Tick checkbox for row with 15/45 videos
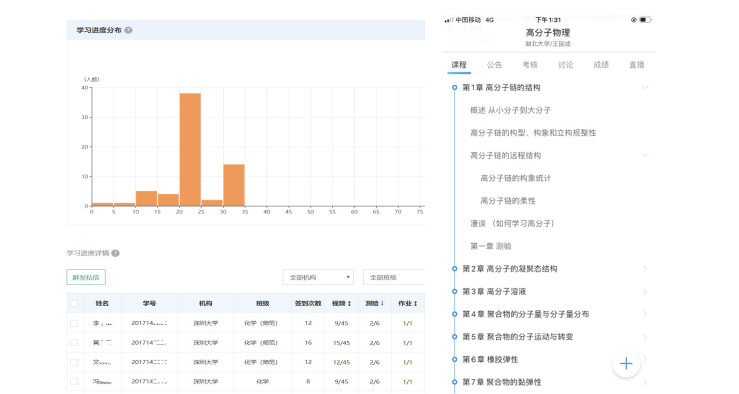This screenshot has width=739, height=394. coord(74,343)
